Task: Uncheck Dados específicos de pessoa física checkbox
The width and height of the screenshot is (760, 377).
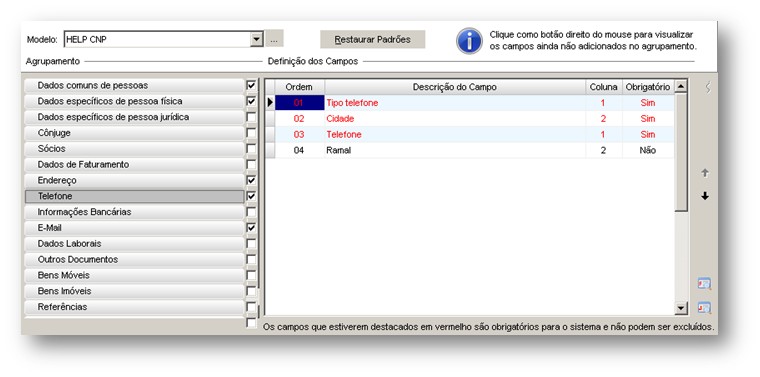Action: [251, 101]
